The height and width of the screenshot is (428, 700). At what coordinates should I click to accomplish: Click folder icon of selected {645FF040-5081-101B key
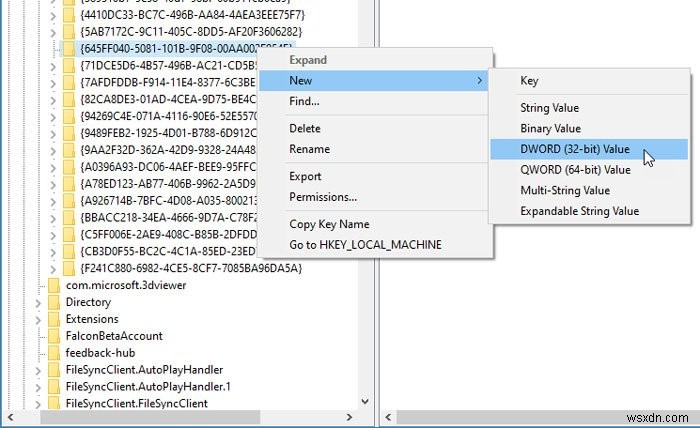[69, 49]
